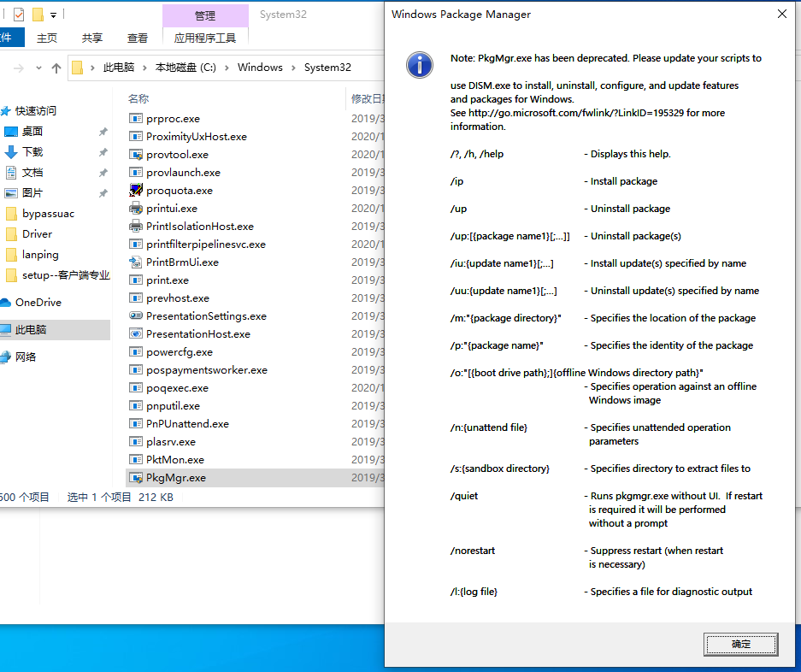Click the PresentationHost.exe icon

[135, 333]
